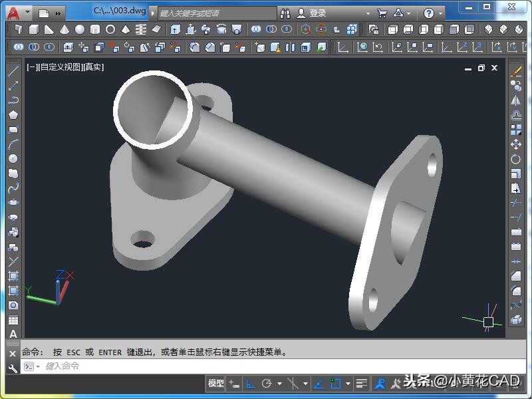
Task: Open Isometric drafting dropdown arrow
Action: pyautogui.click(x=305, y=384)
